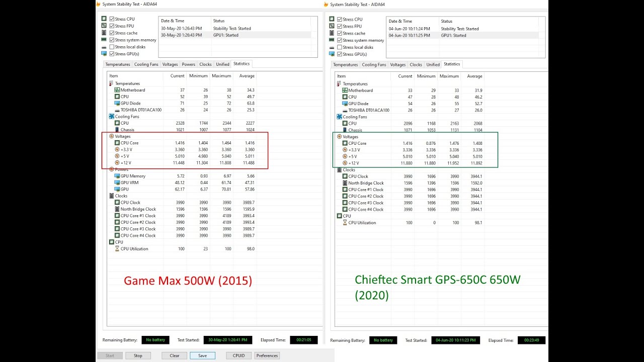Toggle Stress system memory in left window
This screenshot has width=644, height=362.
point(112,40)
